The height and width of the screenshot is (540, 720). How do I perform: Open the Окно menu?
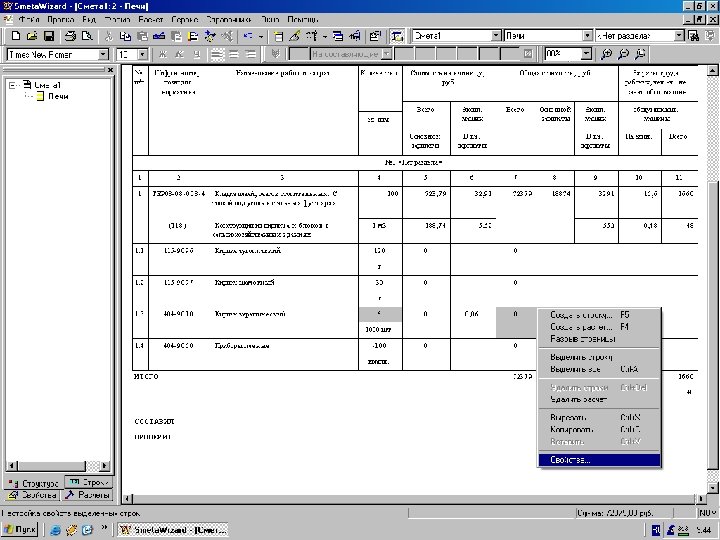[270, 20]
